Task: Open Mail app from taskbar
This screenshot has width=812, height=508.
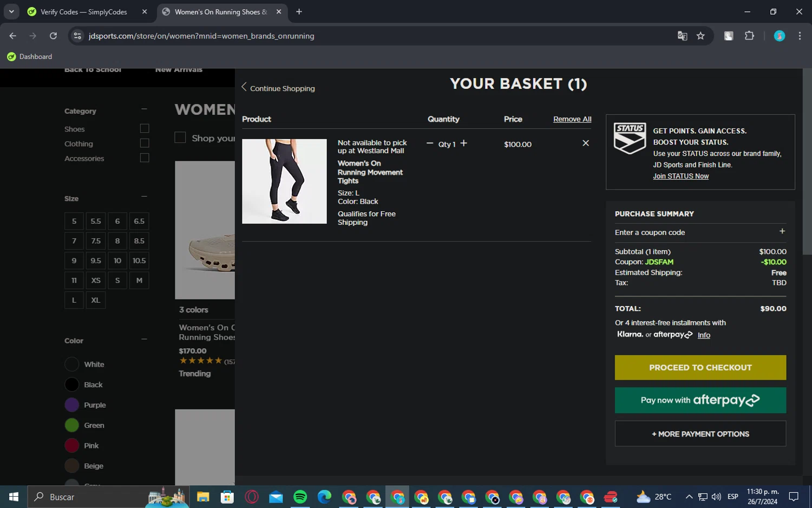Action: coord(276,497)
